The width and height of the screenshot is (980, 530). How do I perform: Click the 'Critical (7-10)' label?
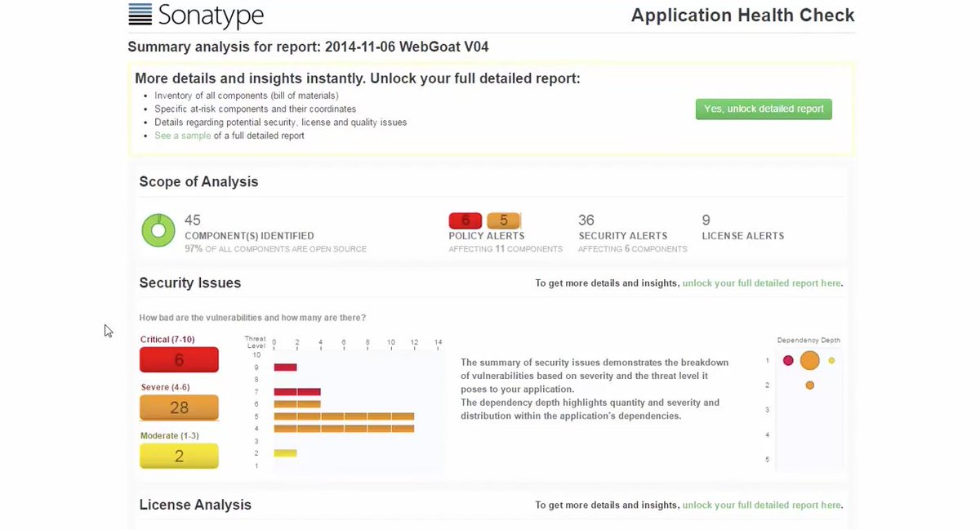pyautogui.click(x=167, y=340)
